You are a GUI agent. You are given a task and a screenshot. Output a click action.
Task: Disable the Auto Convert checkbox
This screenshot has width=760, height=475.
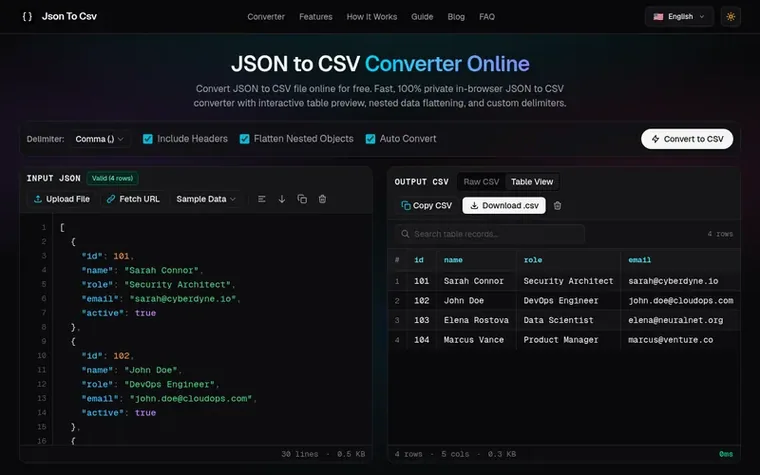pyautogui.click(x=370, y=139)
